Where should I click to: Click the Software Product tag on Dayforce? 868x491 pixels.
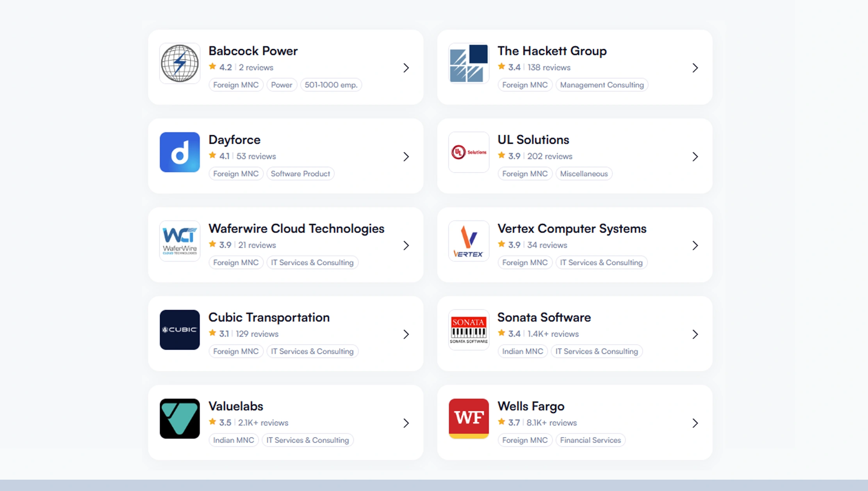300,173
